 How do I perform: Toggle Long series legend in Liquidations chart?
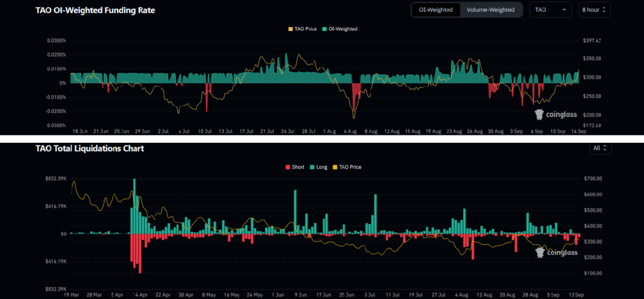click(319, 167)
